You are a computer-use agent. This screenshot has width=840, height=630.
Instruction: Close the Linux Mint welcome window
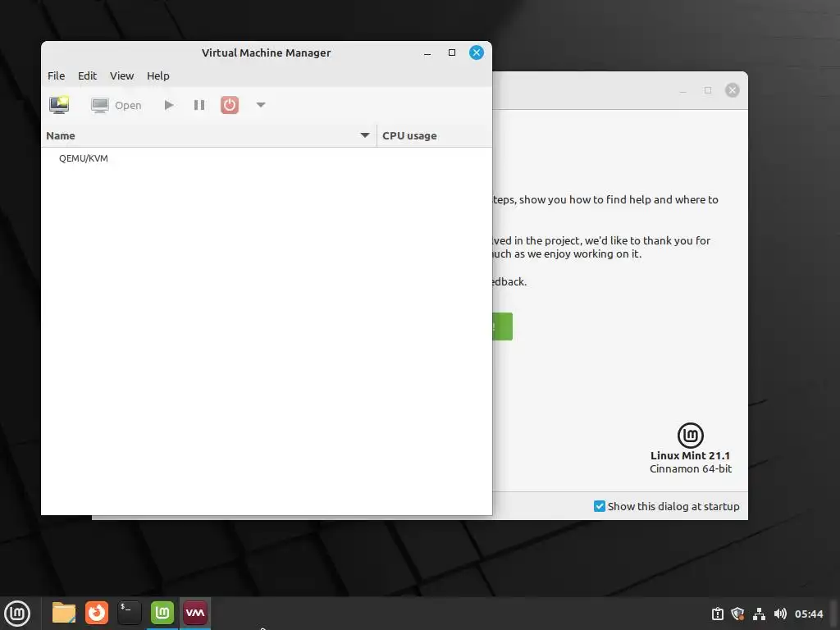coord(733,90)
